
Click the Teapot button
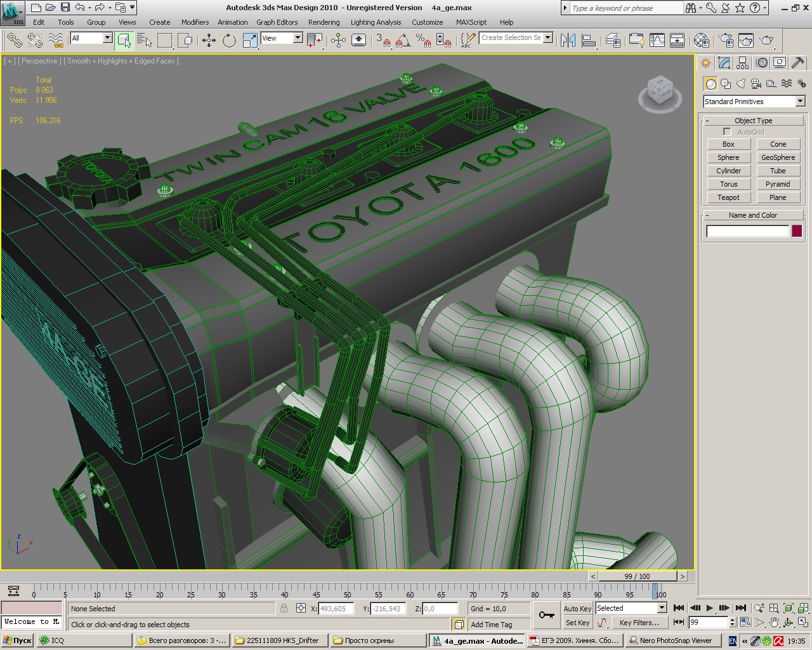728,197
